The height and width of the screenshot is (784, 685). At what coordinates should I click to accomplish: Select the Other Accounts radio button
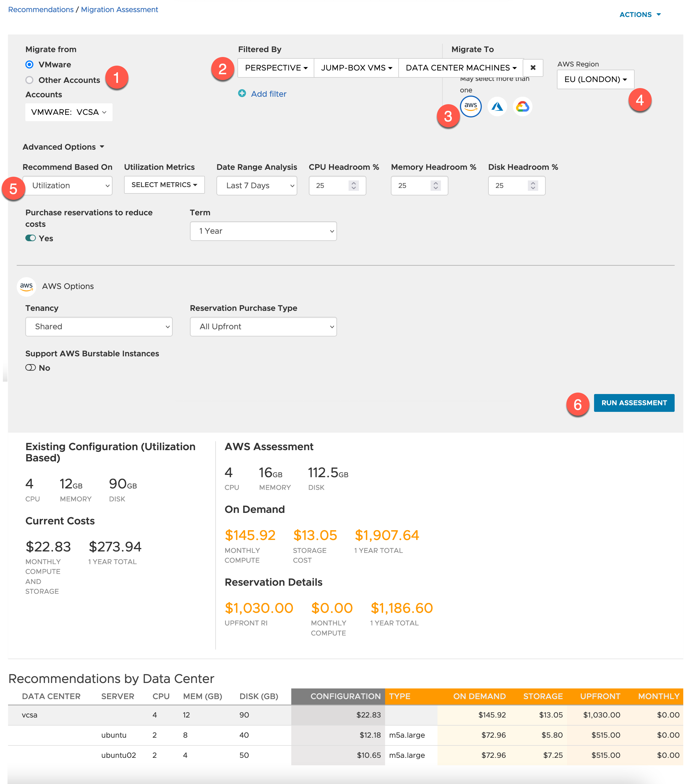click(x=29, y=80)
